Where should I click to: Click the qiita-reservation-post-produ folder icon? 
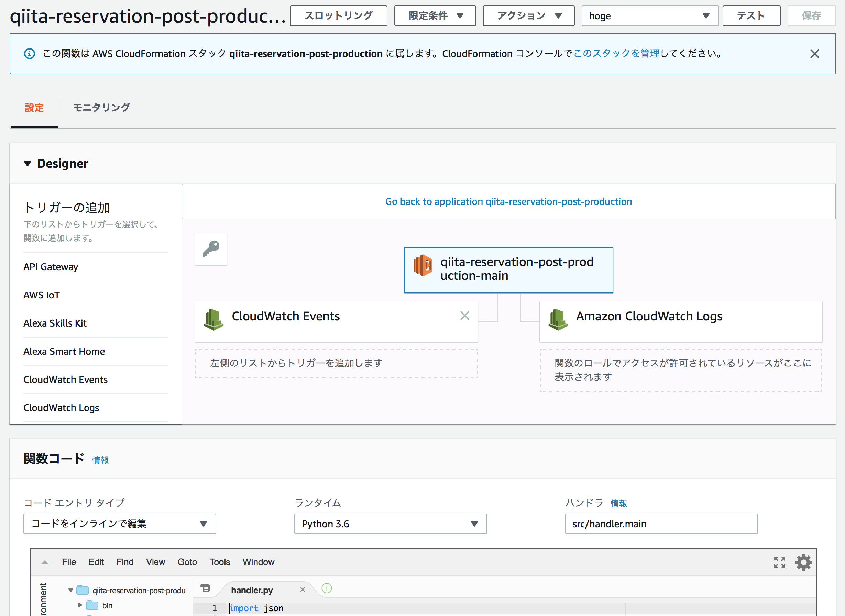83,590
